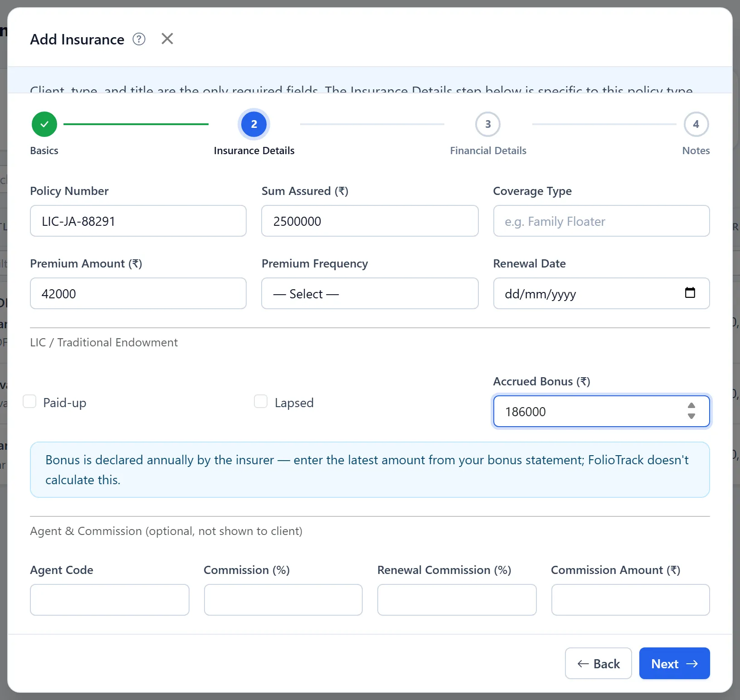Tick the Paid-up checkbox
This screenshot has width=740, height=700.
coord(29,401)
